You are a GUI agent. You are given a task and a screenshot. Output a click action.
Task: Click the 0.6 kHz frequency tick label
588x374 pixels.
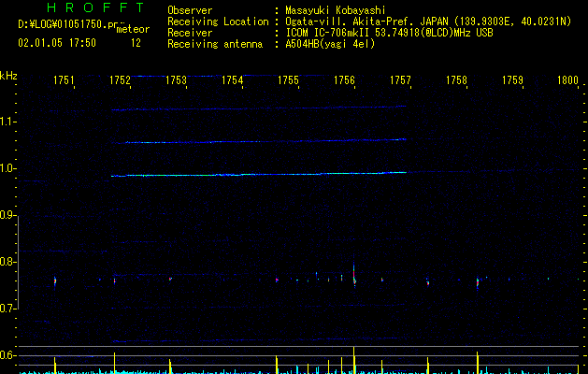pyautogui.click(x=7, y=355)
